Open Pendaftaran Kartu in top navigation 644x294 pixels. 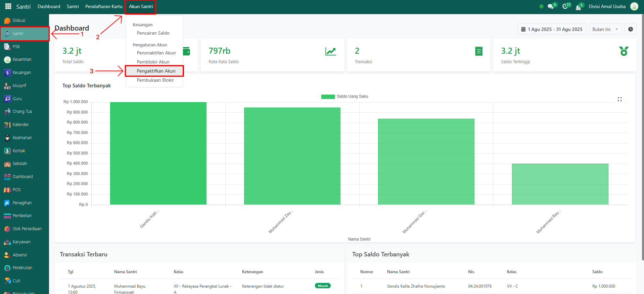[x=104, y=6]
